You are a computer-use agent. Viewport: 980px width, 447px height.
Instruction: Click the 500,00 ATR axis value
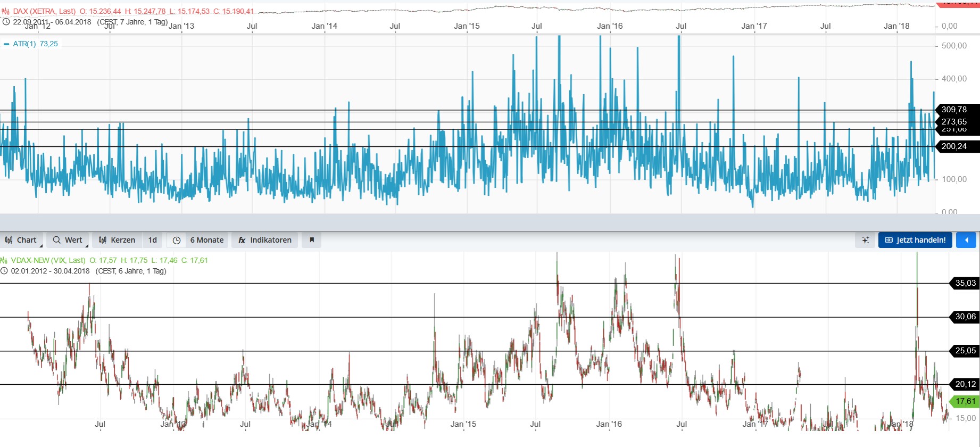pos(954,46)
